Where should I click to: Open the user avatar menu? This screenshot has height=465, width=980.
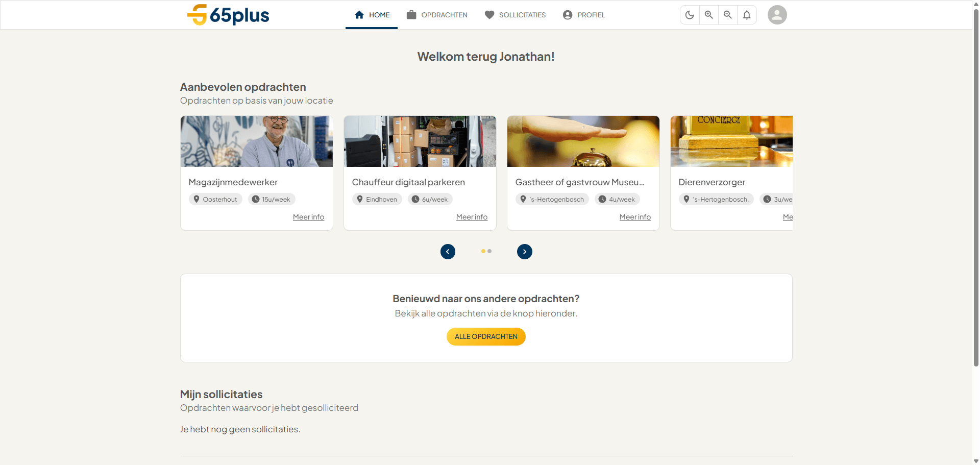(777, 15)
